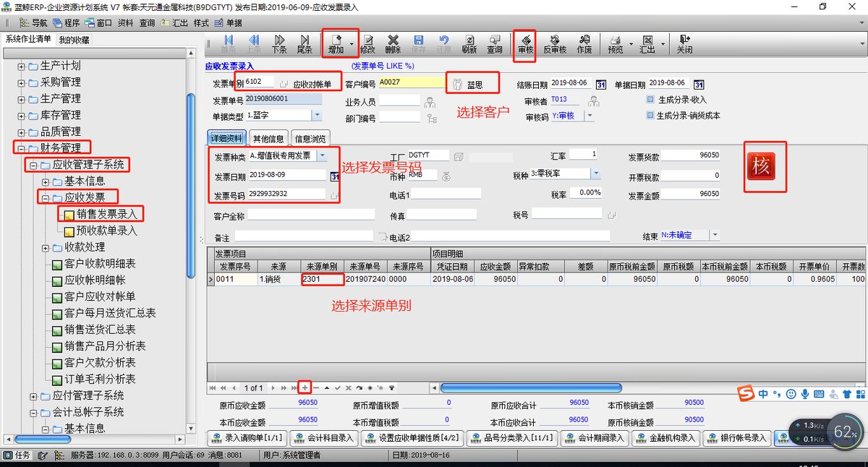This screenshot has height=467, width=868.
Task: Jump to last record with 尾条
Action: (x=305, y=43)
